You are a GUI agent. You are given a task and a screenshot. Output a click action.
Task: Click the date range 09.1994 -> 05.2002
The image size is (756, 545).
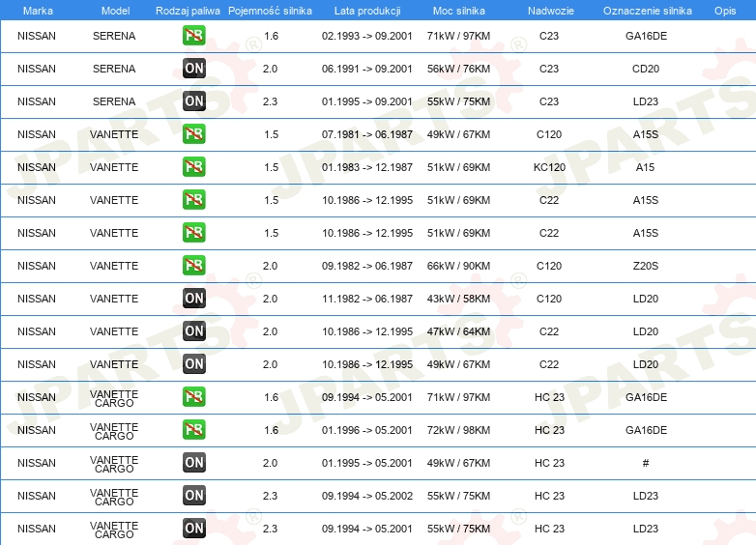(x=367, y=496)
